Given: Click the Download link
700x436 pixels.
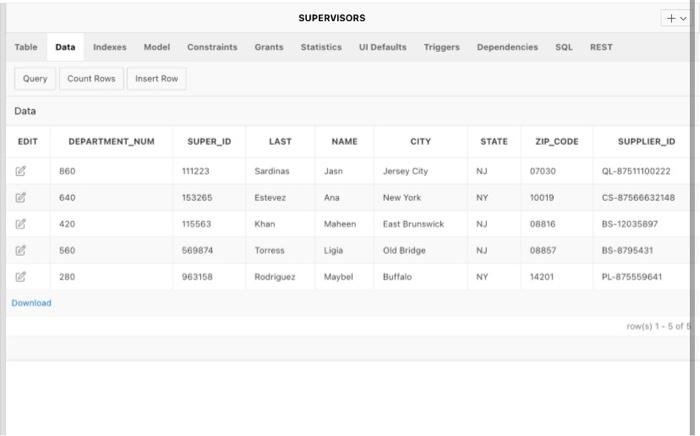Looking at the screenshot, I should click(x=31, y=303).
